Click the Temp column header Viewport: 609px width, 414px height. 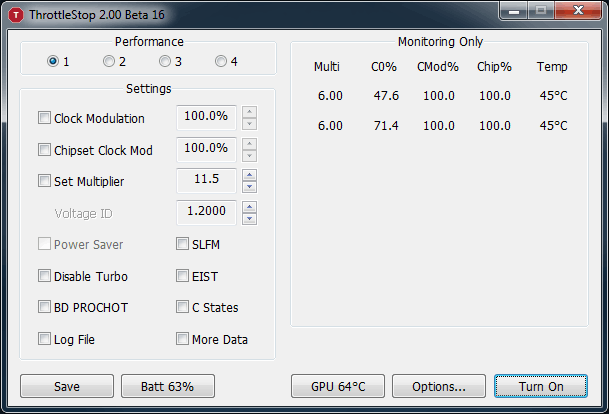552,67
